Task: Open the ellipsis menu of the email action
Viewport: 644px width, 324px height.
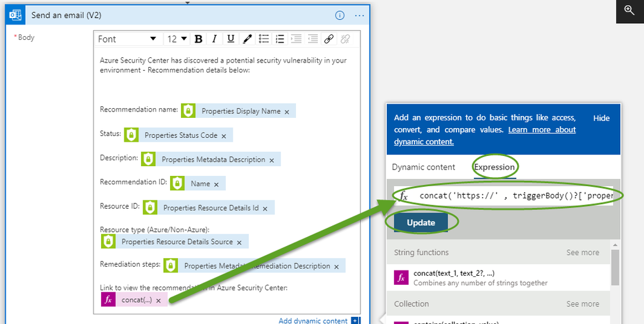Action: pyautogui.click(x=359, y=15)
